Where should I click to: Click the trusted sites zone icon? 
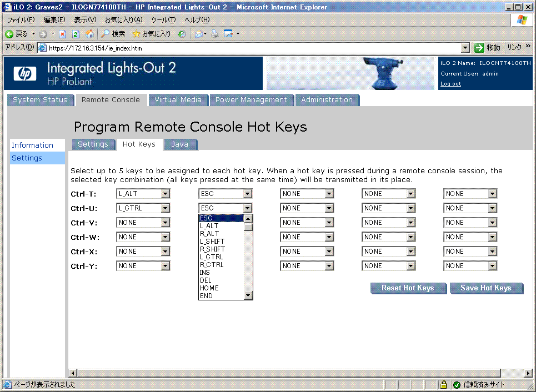457,385
